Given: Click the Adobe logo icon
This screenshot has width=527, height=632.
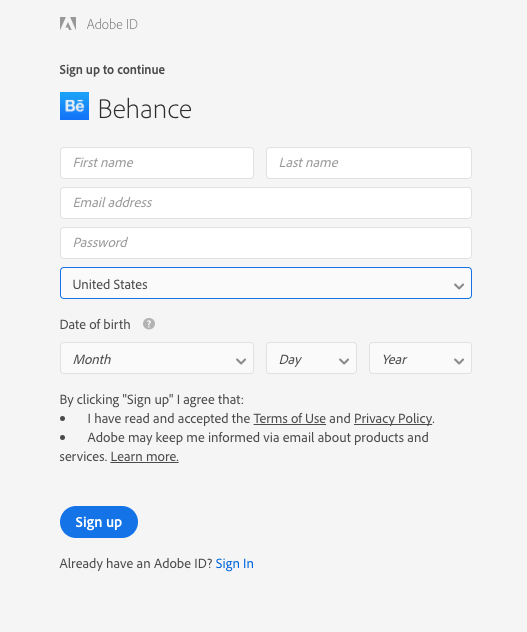Looking at the screenshot, I should click(x=68, y=24).
